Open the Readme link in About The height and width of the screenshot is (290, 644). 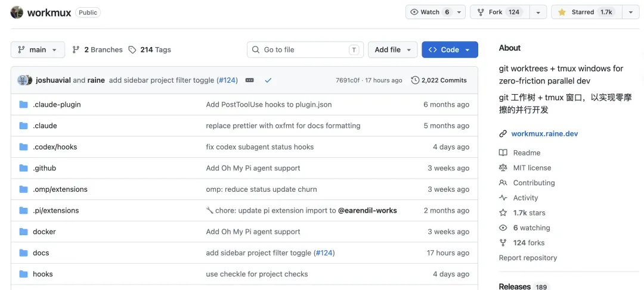[x=527, y=152]
